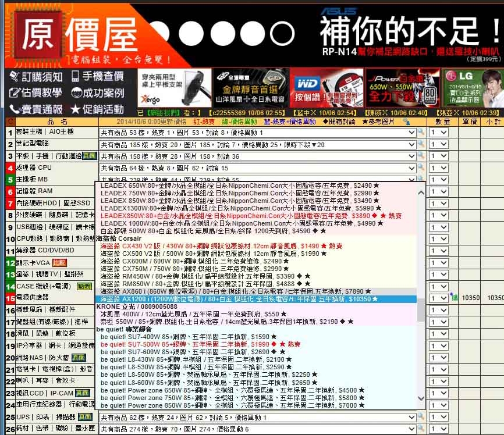Click the small icon after 參考圖片 in header
Screen dimensions: 504x435
click(x=406, y=122)
